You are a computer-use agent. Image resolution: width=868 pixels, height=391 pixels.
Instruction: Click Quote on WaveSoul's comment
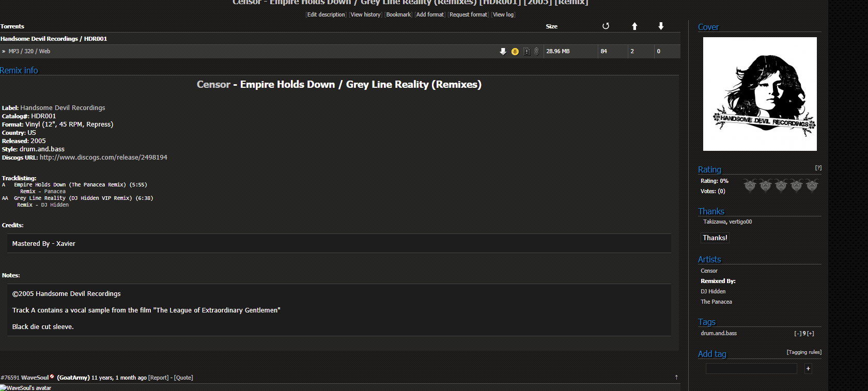[183, 378]
